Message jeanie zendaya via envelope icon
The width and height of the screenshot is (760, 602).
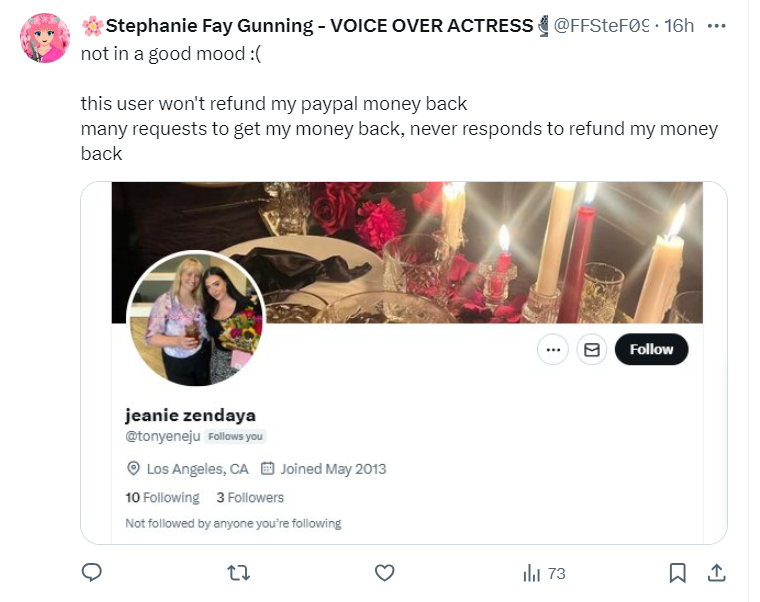[x=592, y=349]
